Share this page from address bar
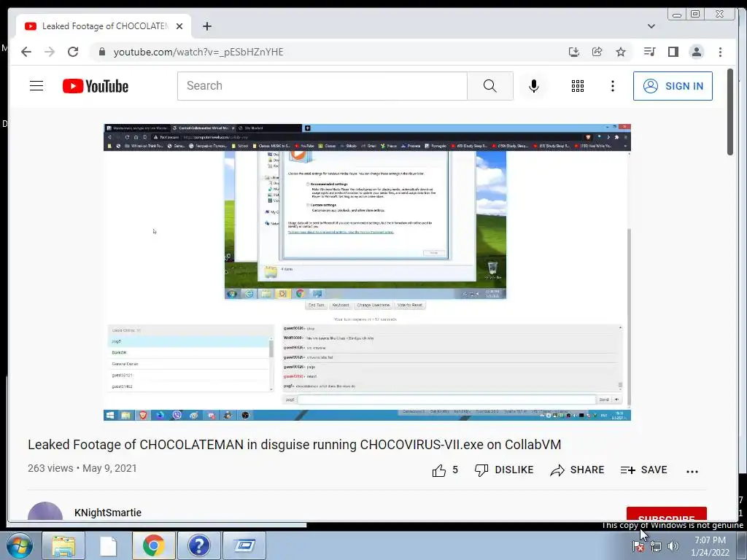 pyautogui.click(x=597, y=52)
